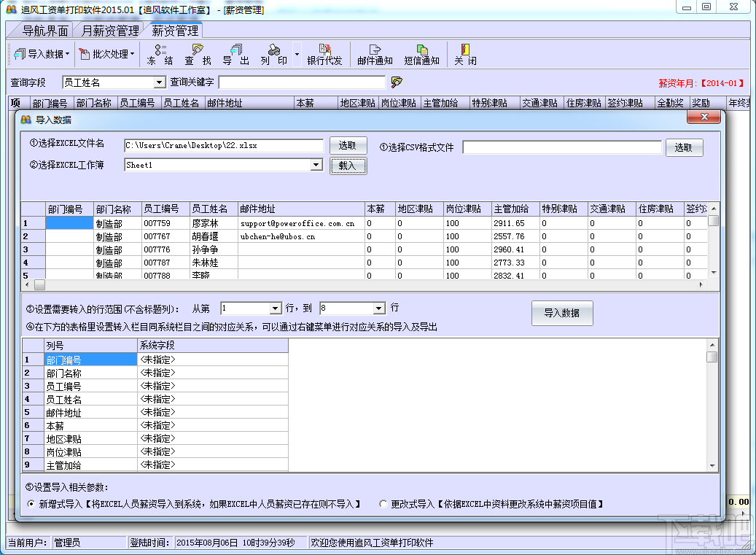Click the 短信通知 SMS notification icon
This screenshot has width=756, height=555.
421,54
